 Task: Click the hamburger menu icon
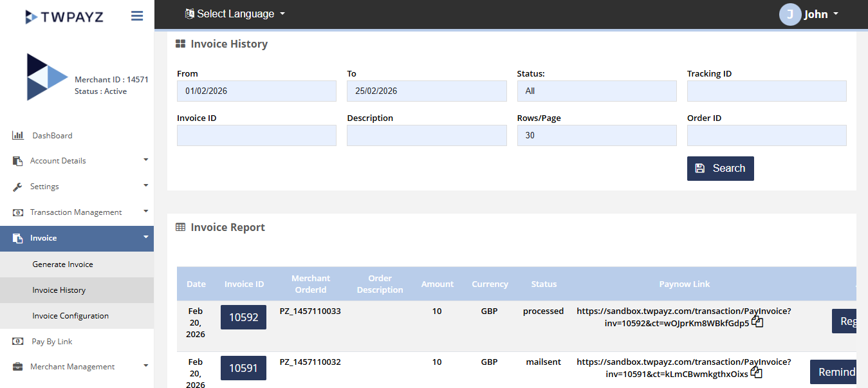tap(136, 16)
